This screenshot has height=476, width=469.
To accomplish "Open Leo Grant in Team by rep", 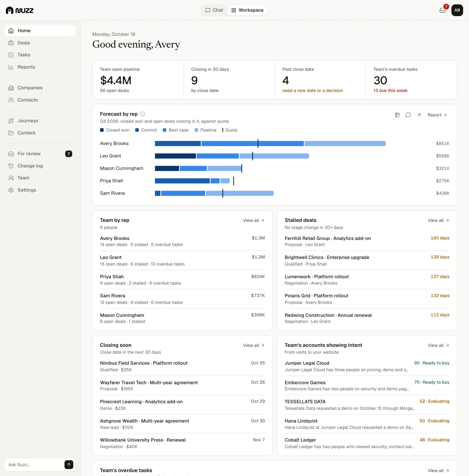I will 182,260.
